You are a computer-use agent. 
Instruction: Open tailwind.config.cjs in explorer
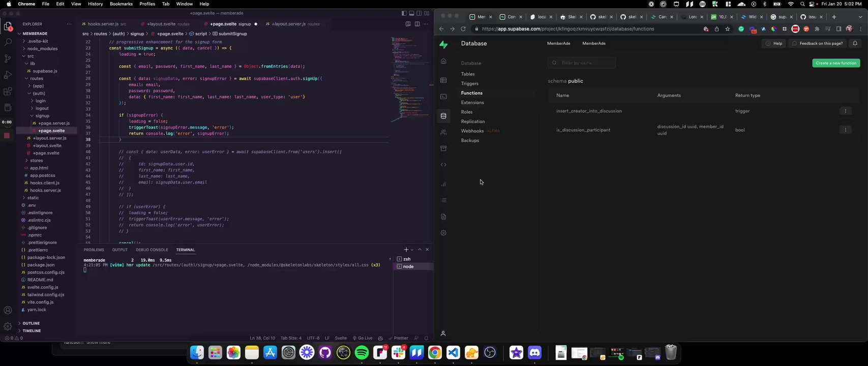[46, 295]
